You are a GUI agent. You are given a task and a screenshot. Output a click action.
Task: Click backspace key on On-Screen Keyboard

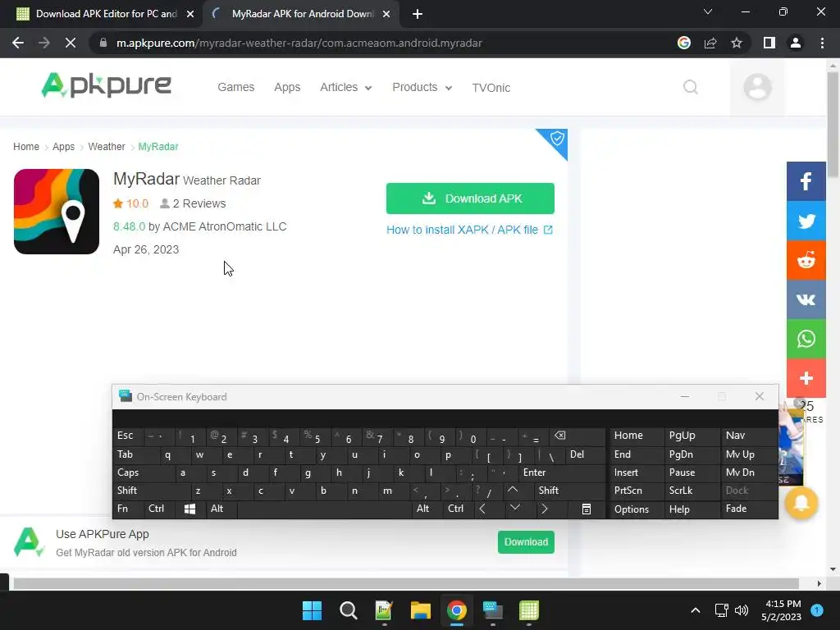tap(576, 436)
